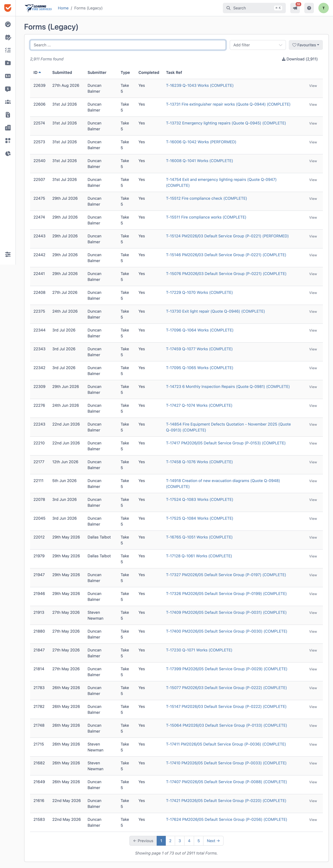
Task: Go to page 3 of results
Action: click(180, 841)
